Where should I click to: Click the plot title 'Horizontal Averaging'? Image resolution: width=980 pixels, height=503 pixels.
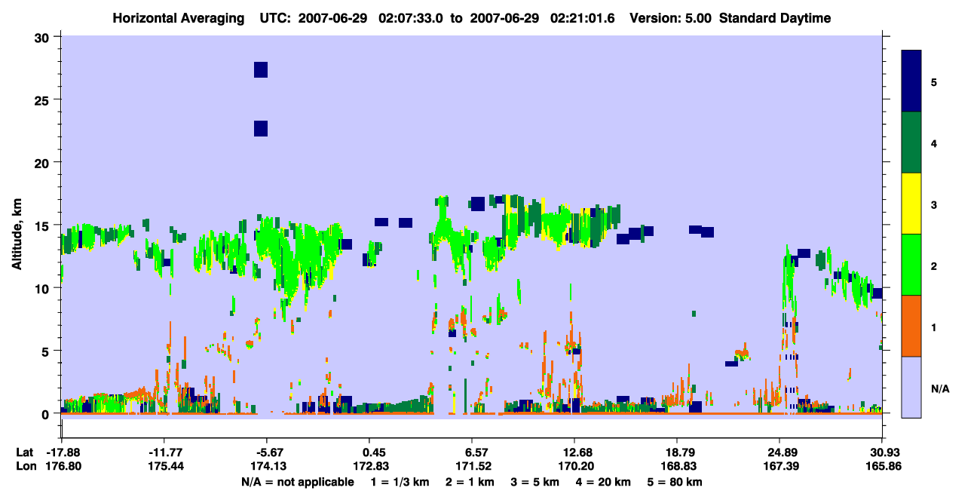click(x=179, y=18)
